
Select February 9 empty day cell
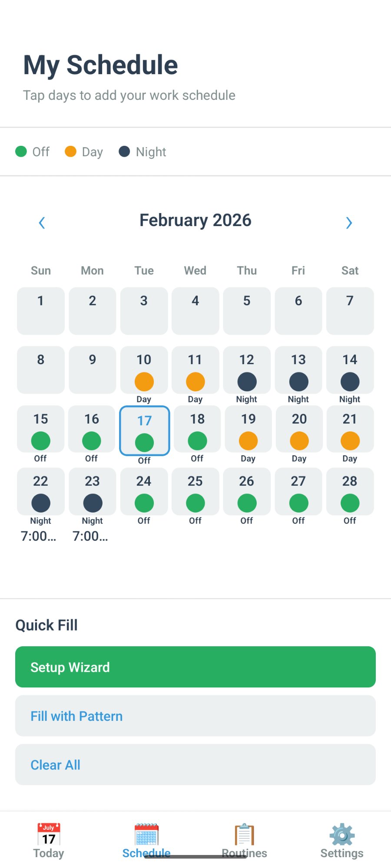coord(92,370)
